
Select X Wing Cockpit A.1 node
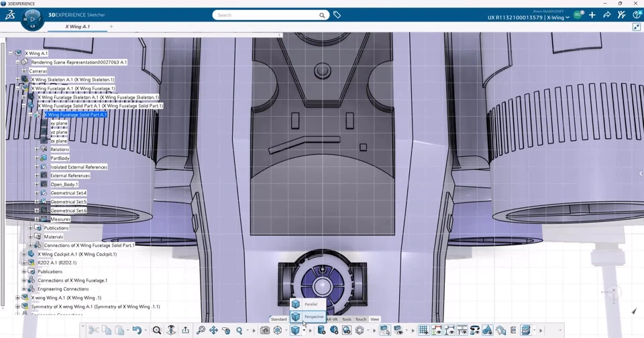click(x=77, y=254)
